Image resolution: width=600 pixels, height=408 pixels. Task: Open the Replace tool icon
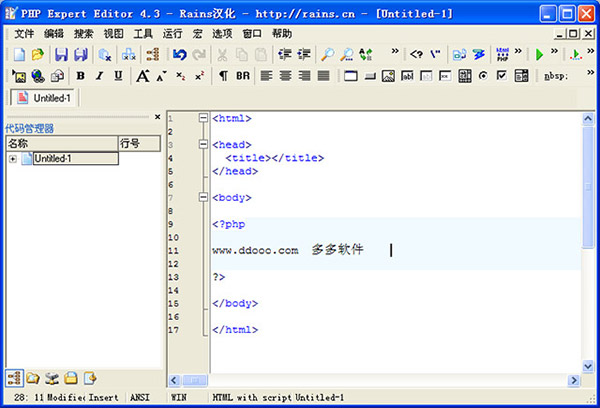(x=365, y=55)
